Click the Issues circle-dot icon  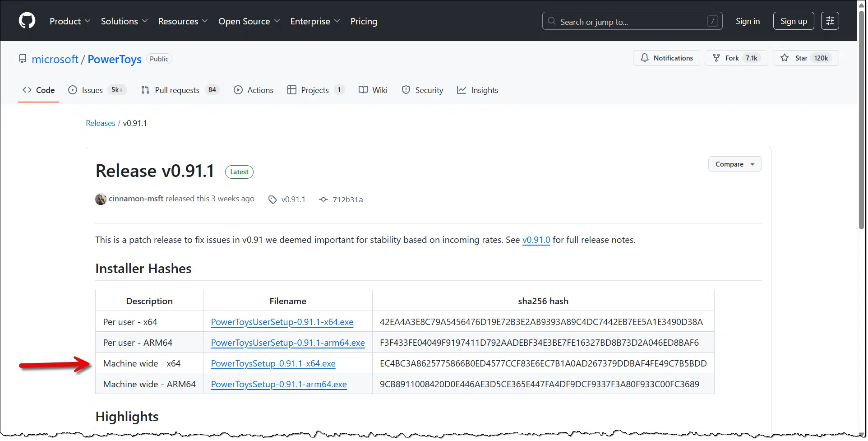[73, 90]
